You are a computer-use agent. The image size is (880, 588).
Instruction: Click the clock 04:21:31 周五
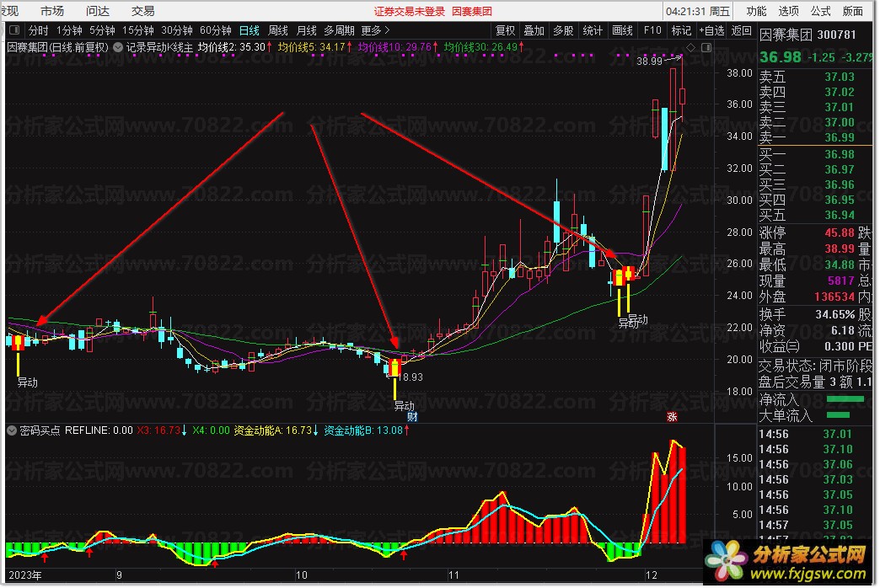[698, 11]
